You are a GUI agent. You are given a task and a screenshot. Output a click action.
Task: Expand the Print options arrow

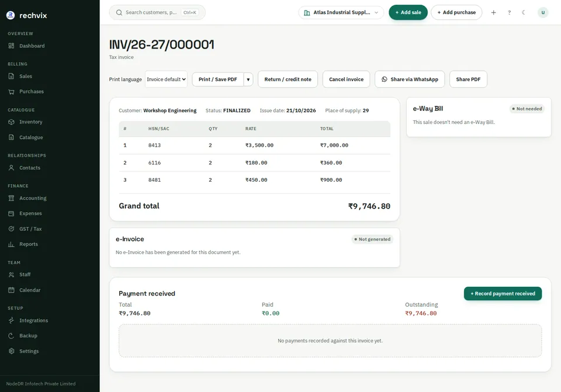click(248, 79)
